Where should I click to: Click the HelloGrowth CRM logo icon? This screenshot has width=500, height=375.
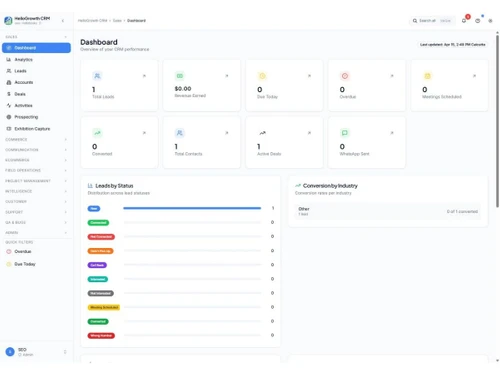pyautogui.click(x=8, y=21)
